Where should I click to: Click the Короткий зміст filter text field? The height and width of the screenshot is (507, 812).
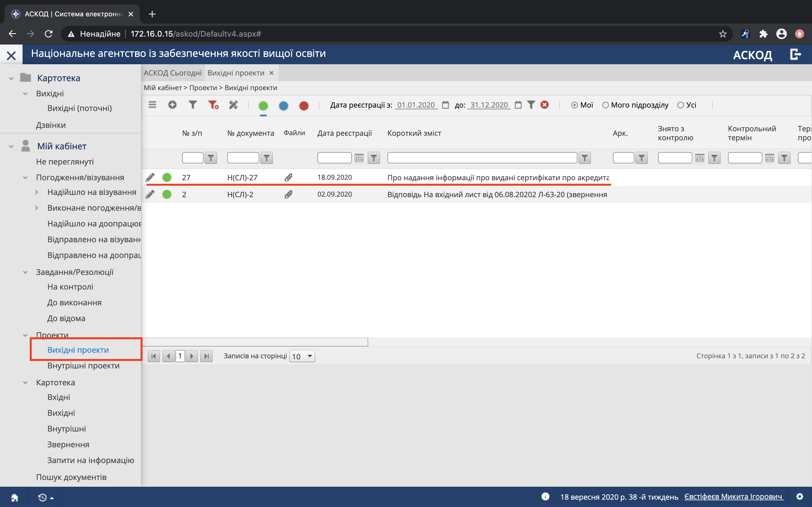[482, 158]
